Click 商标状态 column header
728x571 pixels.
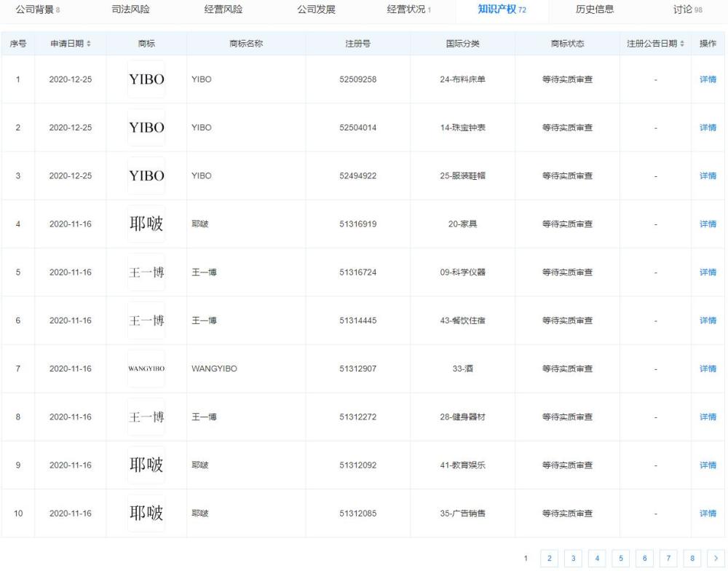pyautogui.click(x=567, y=44)
